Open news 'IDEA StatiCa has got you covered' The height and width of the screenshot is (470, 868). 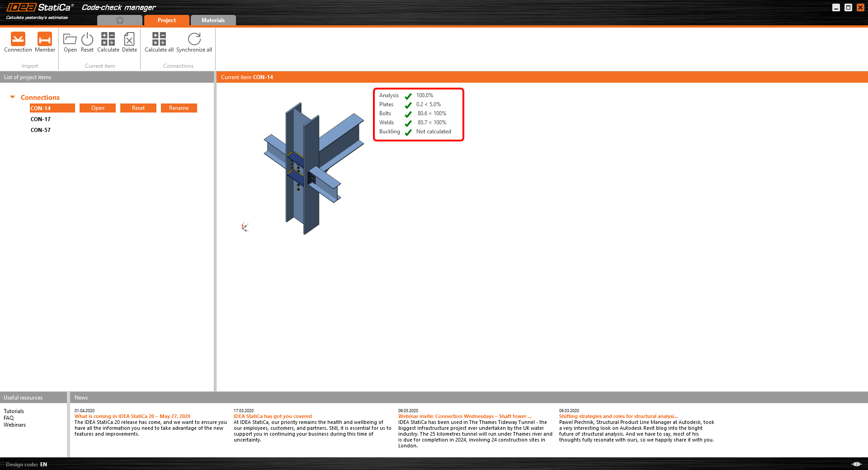pos(273,417)
